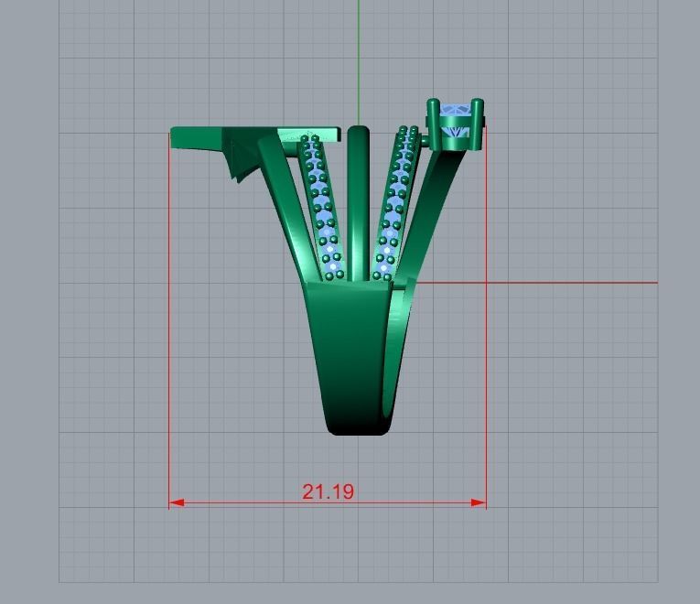Select the 21.19 dimension text
The height and width of the screenshot is (604, 700).
(328, 492)
